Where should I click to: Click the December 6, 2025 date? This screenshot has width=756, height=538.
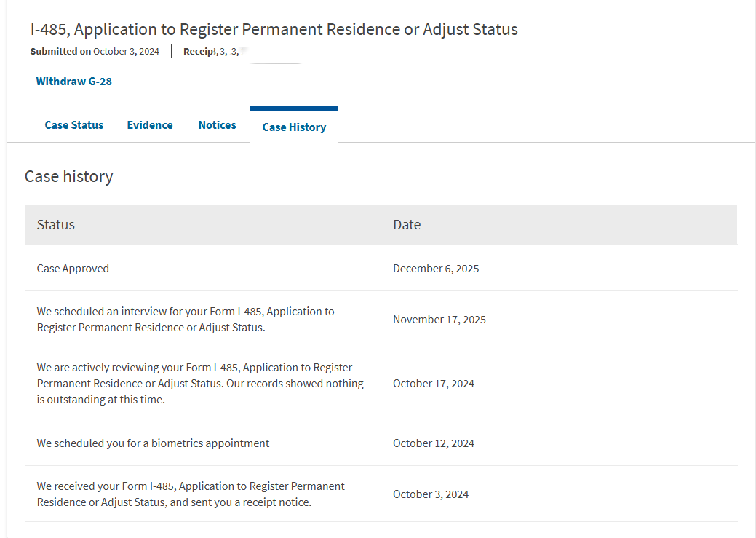[x=436, y=269]
